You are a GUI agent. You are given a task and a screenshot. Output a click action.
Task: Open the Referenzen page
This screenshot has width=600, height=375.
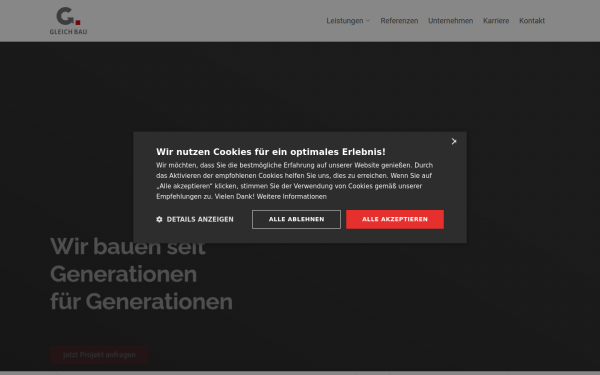pyautogui.click(x=399, y=21)
